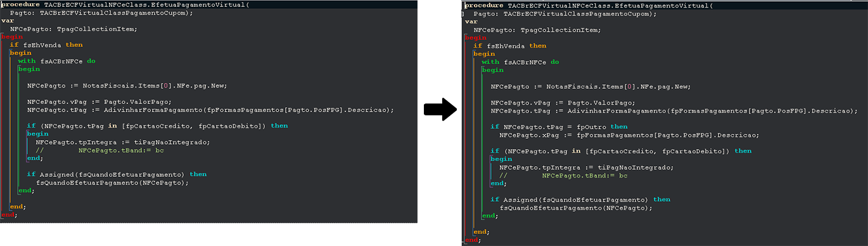The height and width of the screenshot is (246, 868).
Task: Select the 'var' keyword in the left panel
Action: click(x=8, y=21)
